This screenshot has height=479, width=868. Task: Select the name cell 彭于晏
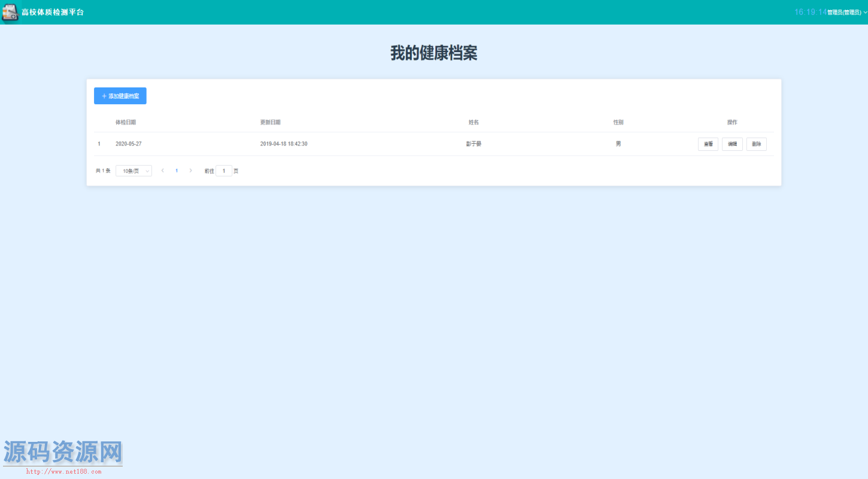click(x=474, y=144)
